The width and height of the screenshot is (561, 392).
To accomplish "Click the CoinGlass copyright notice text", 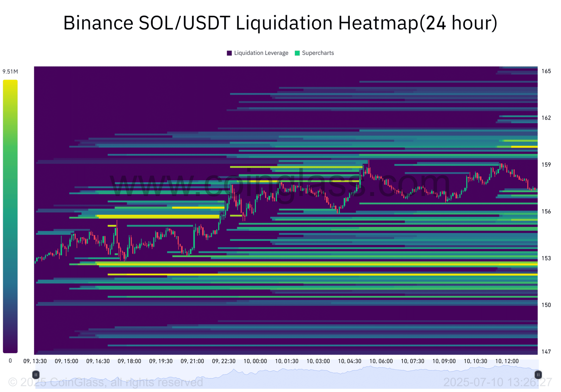I will click(x=105, y=382).
